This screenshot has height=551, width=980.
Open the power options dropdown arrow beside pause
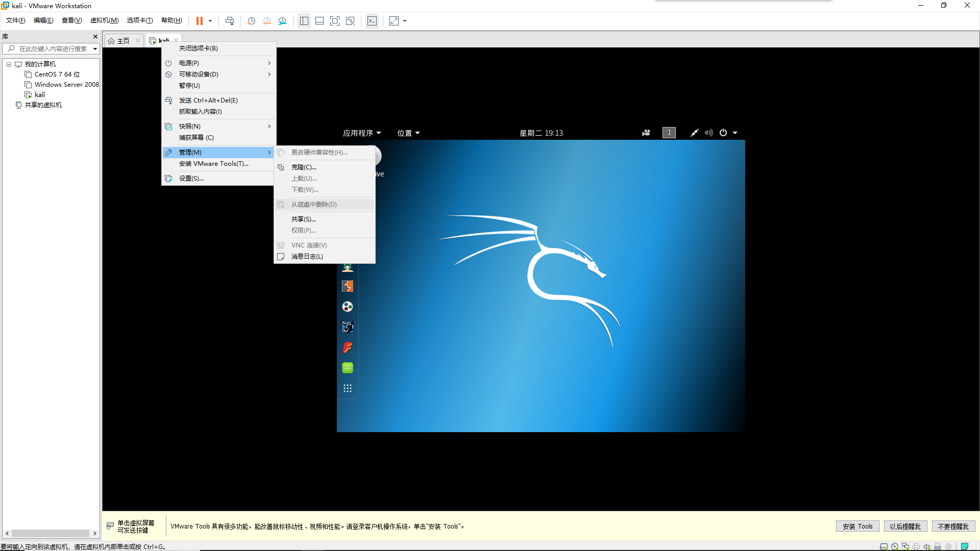click(x=210, y=21)
